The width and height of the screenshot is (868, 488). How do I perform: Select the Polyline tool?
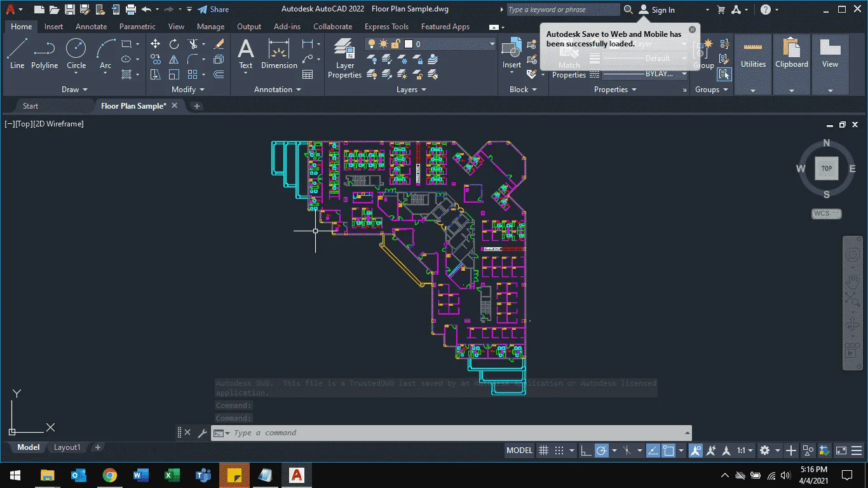44,53
